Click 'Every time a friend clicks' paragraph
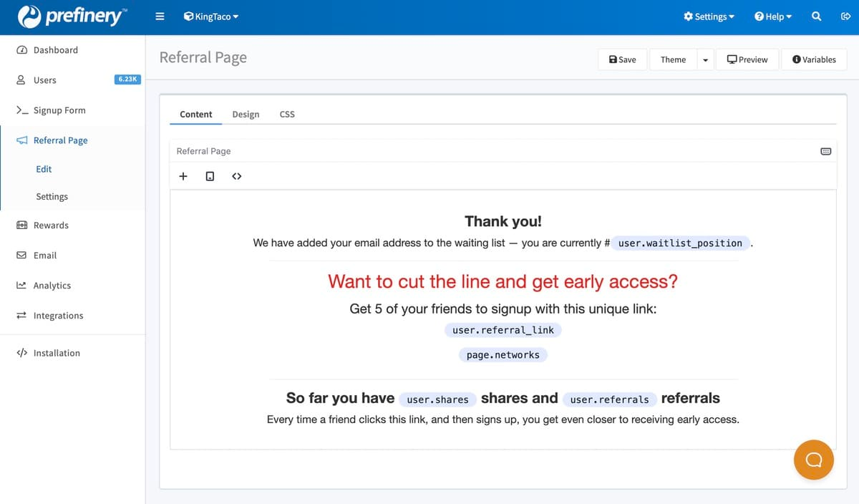The width and height of the screenshot is (859, 504). click(503, 420)
